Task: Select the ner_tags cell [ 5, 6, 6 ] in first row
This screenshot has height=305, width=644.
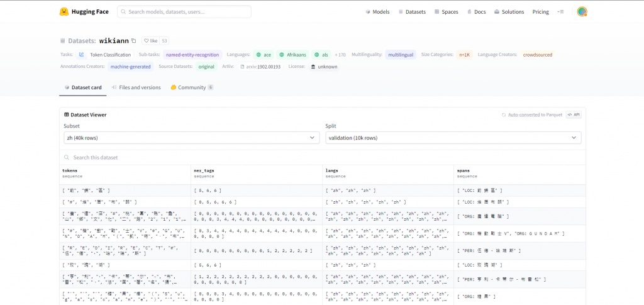Action: pyautogui.click(x=257, y=191)
